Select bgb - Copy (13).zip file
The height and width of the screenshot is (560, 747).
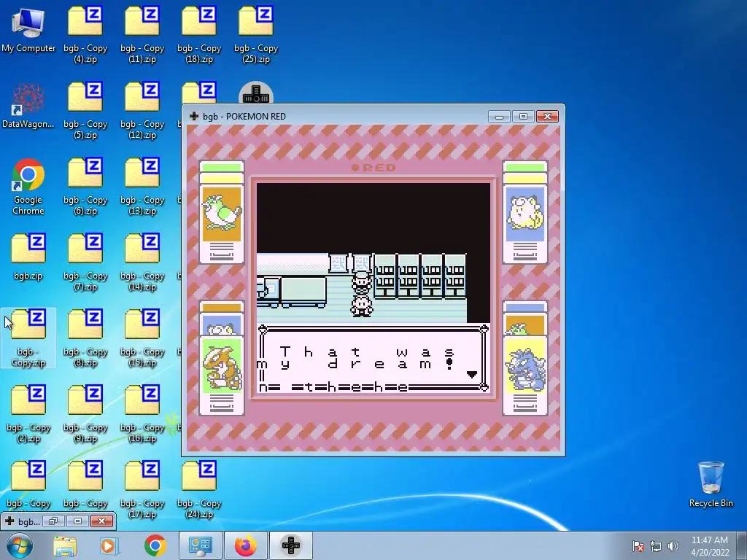tap(142, 187)
